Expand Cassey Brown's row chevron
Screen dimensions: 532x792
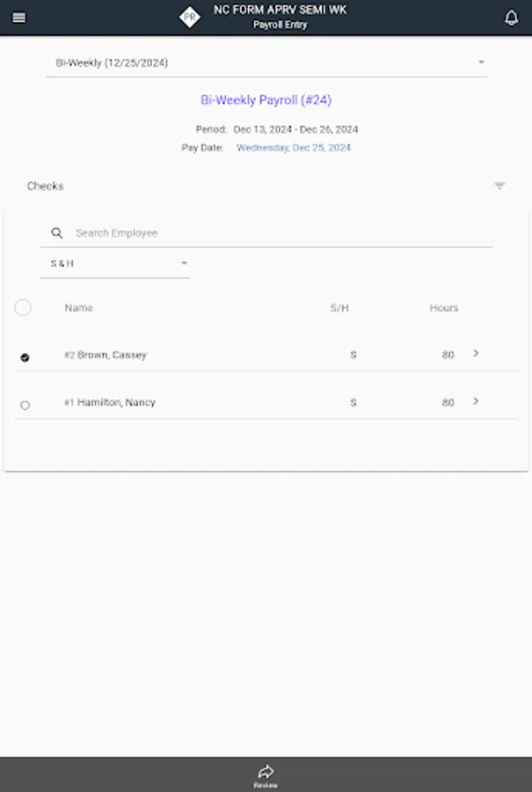(x=476, y=354)
